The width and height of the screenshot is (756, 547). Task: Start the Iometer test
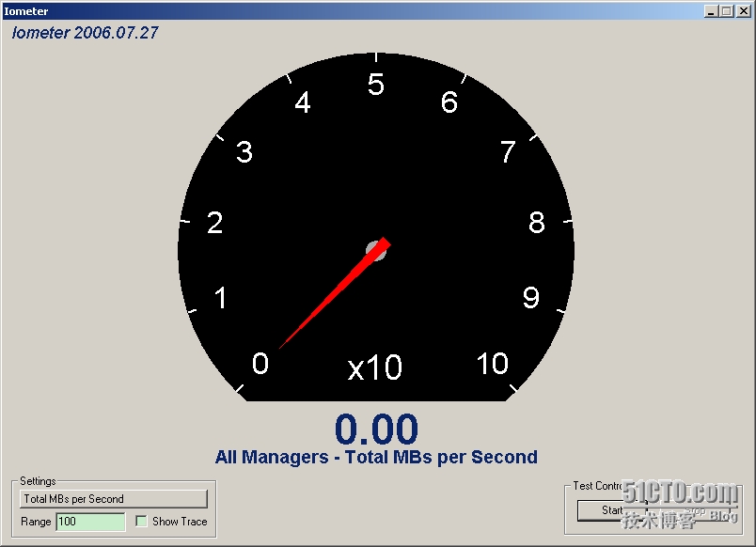point(611,510)
